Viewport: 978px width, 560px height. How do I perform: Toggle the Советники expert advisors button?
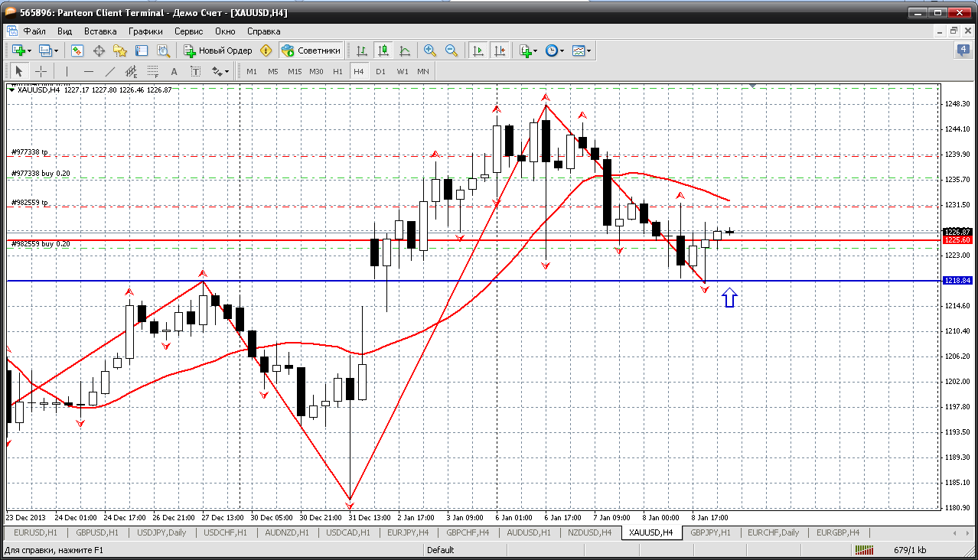point(311,50)
